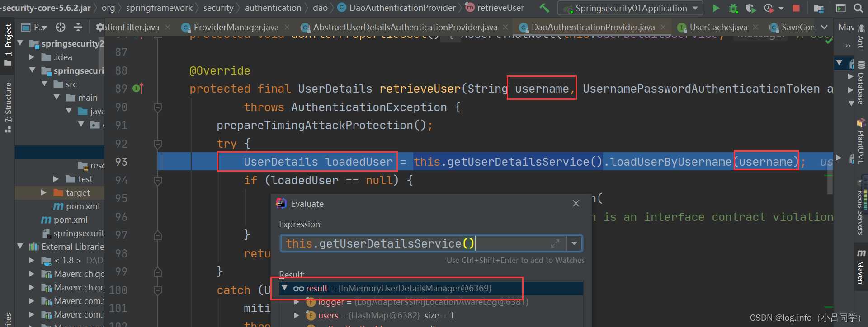The width and height of the screenshot is (868, 327).
Task: Click the authentication breadcrumb
Action: (x=273, y=8)
